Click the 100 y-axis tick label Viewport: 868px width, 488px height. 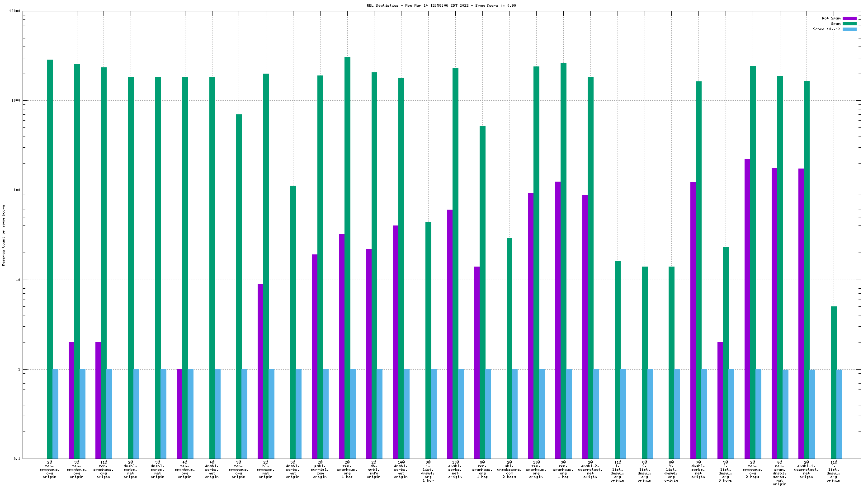[x=17, y=190]
